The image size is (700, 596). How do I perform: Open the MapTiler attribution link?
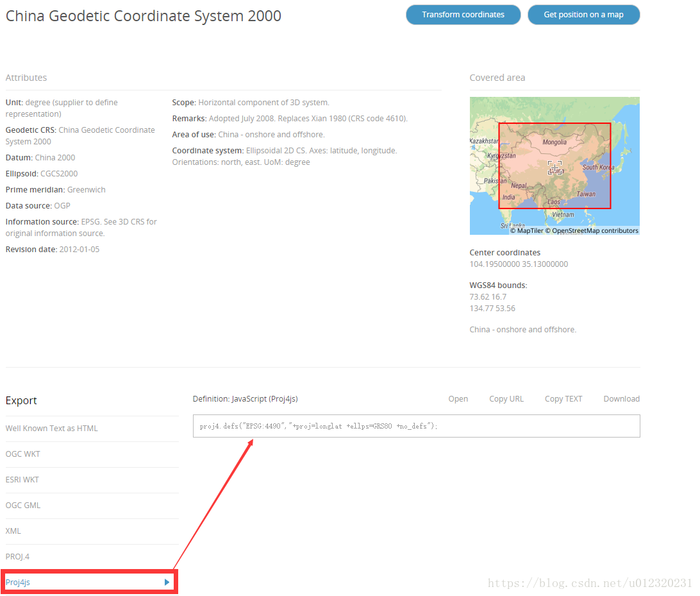point(529,231)
